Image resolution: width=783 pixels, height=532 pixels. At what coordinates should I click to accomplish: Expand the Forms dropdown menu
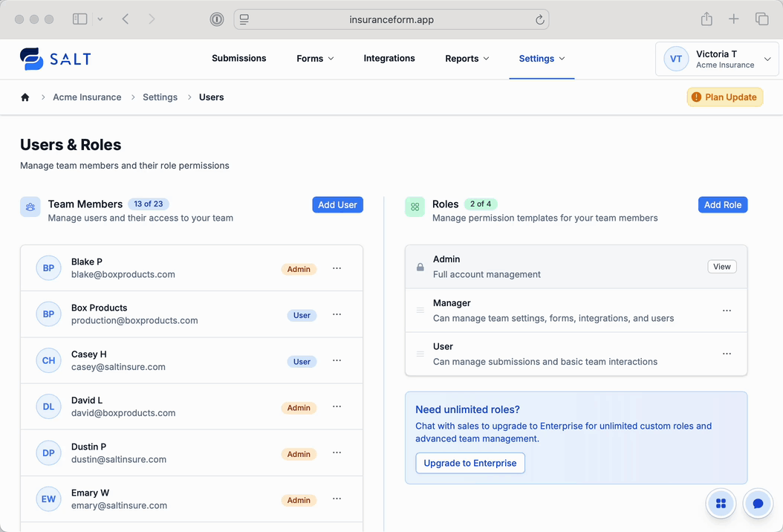pyautogui.click(x=315, y=59)
